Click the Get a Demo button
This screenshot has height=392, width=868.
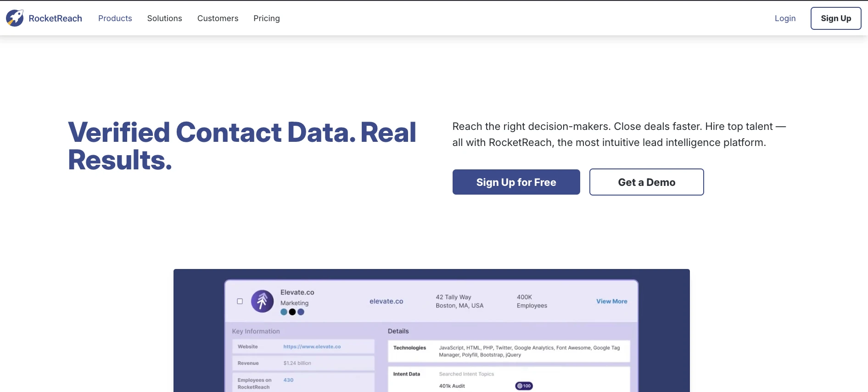pos(647,182)
